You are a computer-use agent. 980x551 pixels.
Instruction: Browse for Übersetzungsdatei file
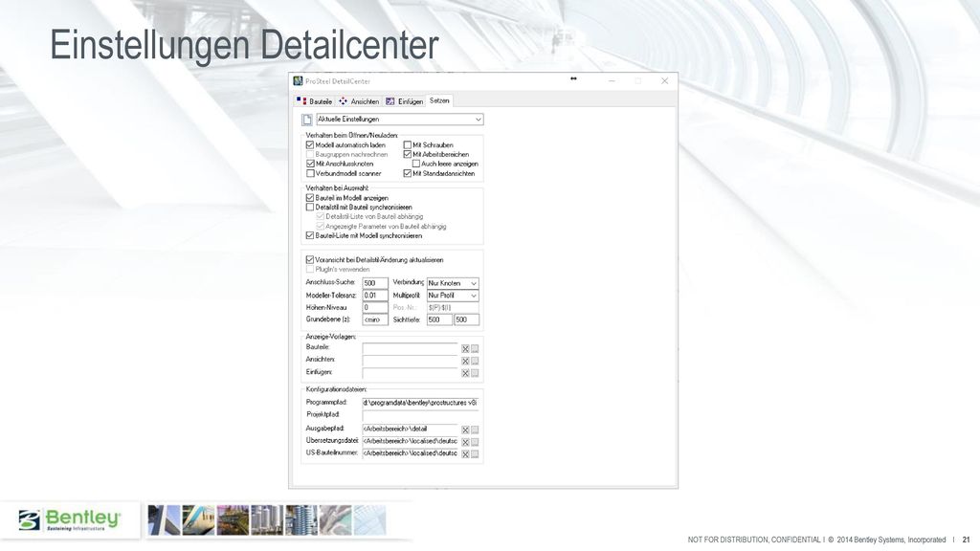(475, 442)
